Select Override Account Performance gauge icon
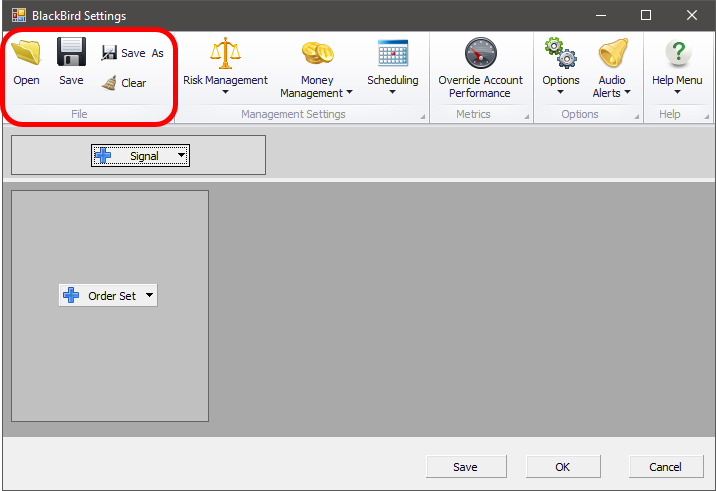 480,53
